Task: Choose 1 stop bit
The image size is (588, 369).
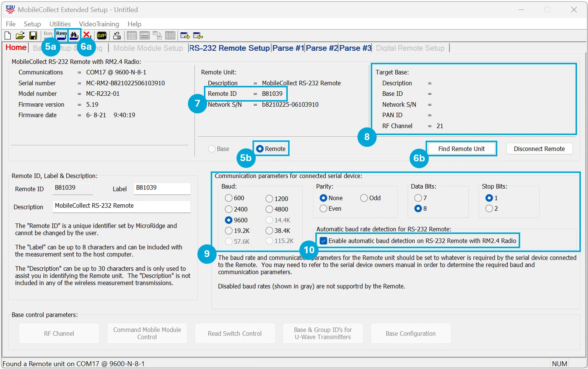Action: pyautogui.click(x=491, y=198)
